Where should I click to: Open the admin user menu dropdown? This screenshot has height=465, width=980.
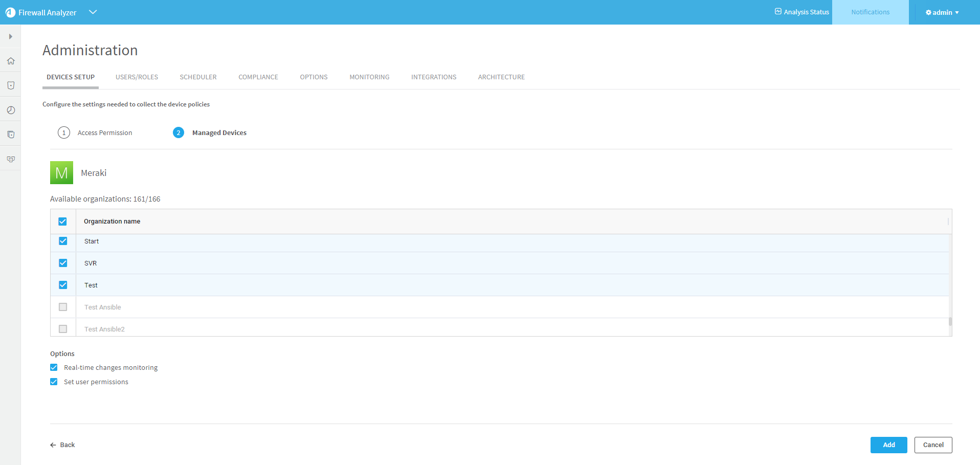(942, 12)
